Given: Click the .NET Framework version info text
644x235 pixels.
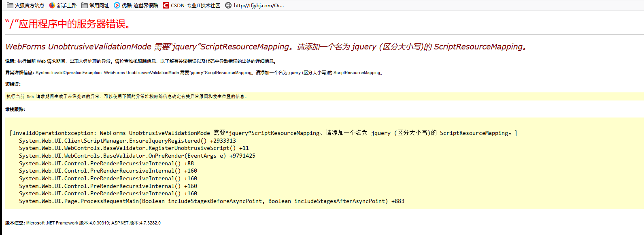Looking at the screenshot, I should pyautogui.click(x=81, y=223).
